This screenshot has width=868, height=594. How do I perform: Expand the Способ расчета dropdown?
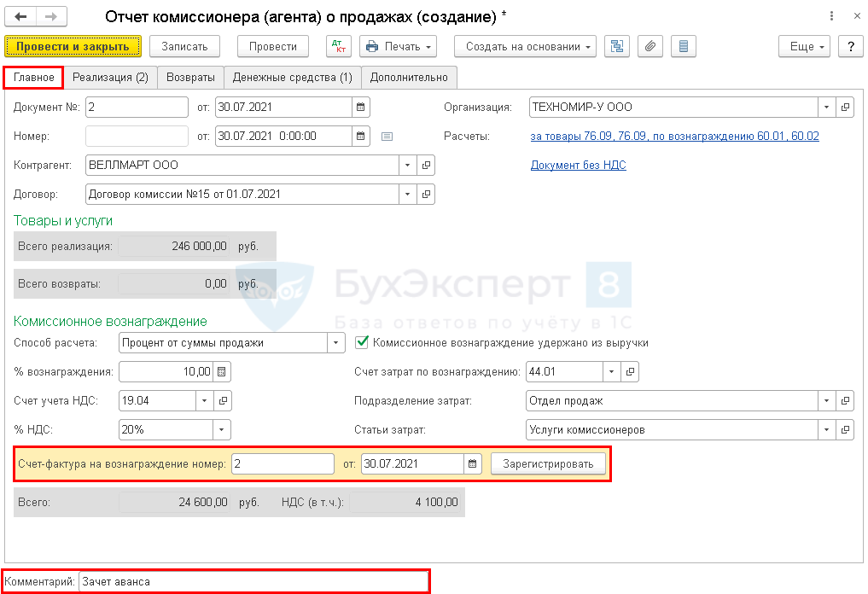coord(335,343)
